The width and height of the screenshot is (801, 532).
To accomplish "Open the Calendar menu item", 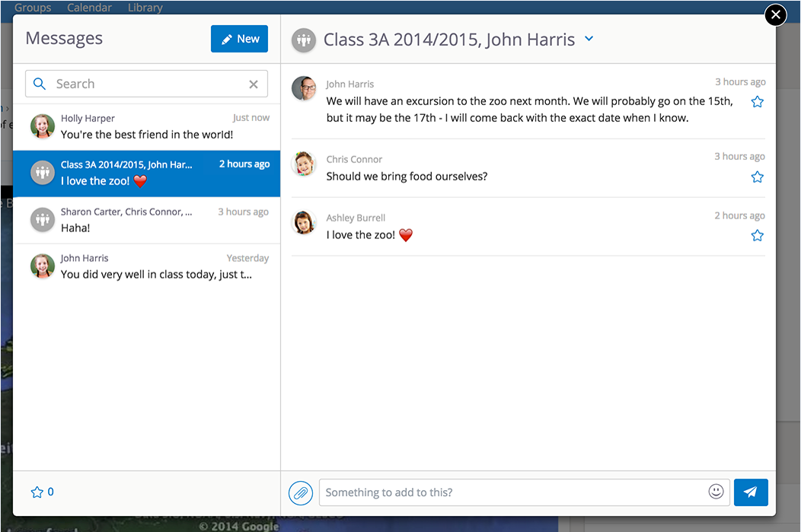I will coord(89,8).
